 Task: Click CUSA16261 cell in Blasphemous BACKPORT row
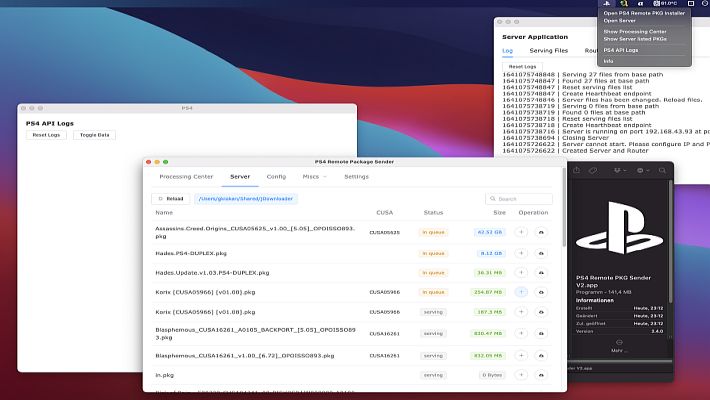point(384,333)
